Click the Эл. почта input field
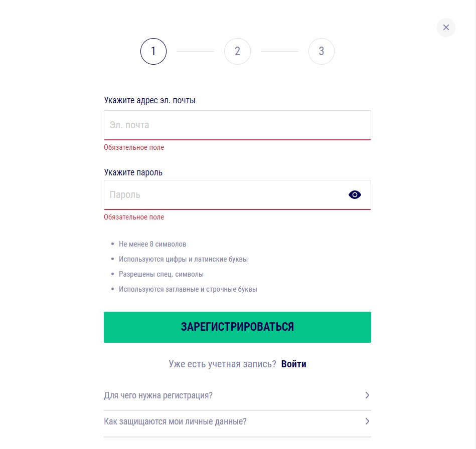Screen dimensions: 476x449 tap(237, 125)
